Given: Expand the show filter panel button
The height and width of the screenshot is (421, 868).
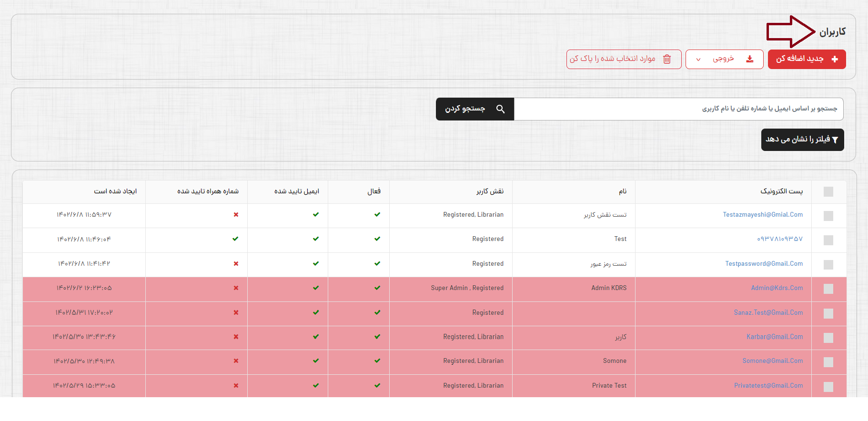Looking at the screenshot, I should tap(802, 140).
